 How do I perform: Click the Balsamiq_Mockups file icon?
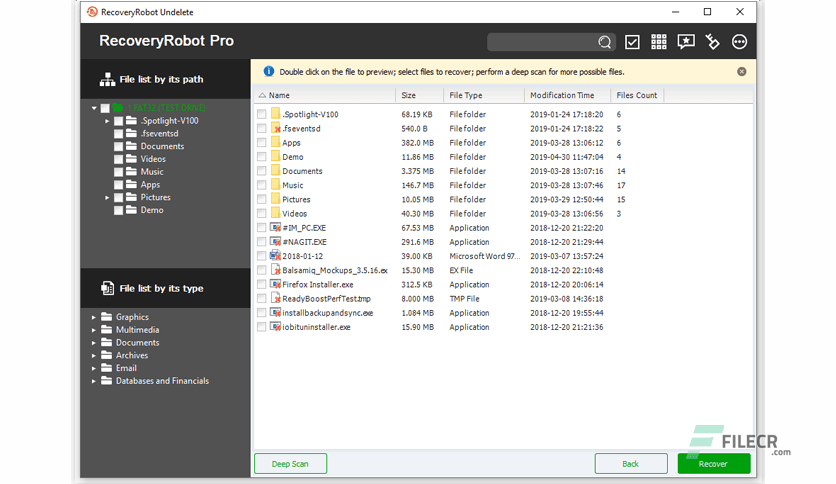pos(276,270)
